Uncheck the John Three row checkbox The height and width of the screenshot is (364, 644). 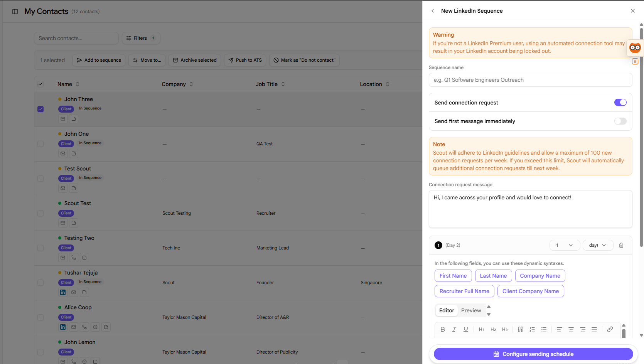tap(40, 109)
